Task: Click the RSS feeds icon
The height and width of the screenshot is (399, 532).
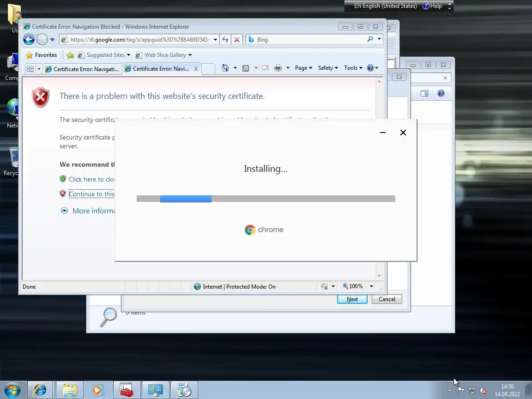Action: (246, 68)
